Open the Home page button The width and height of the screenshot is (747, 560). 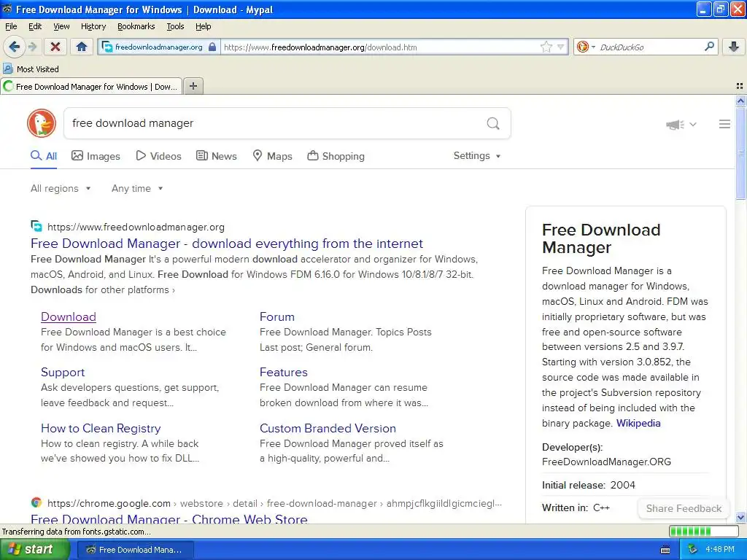click(x=82, y=47)
